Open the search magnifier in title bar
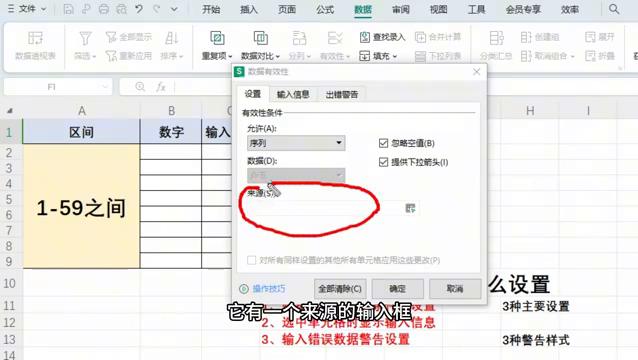 tap(614, 9)
